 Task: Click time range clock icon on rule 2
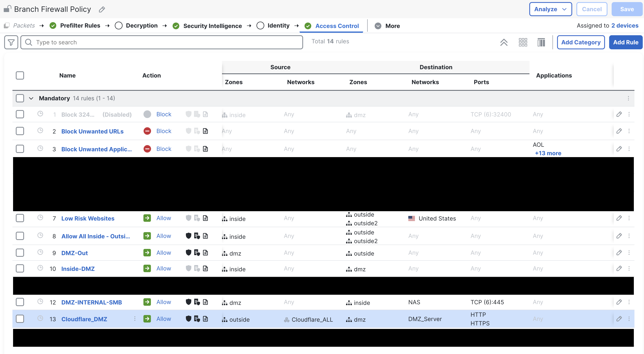pos(40,131)
